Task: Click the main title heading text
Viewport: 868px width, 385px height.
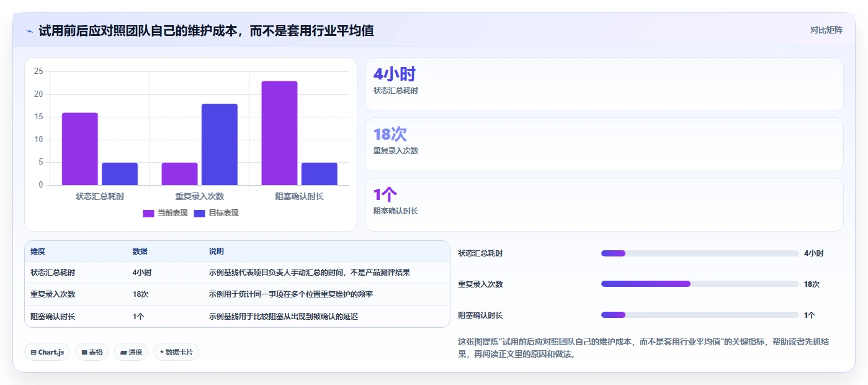Action: [206, 30]
